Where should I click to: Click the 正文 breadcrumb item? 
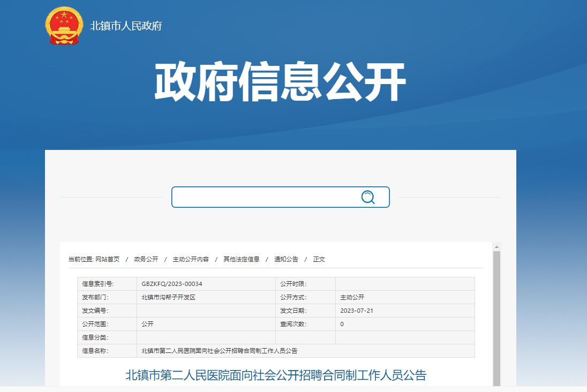(x=319, y=259)
